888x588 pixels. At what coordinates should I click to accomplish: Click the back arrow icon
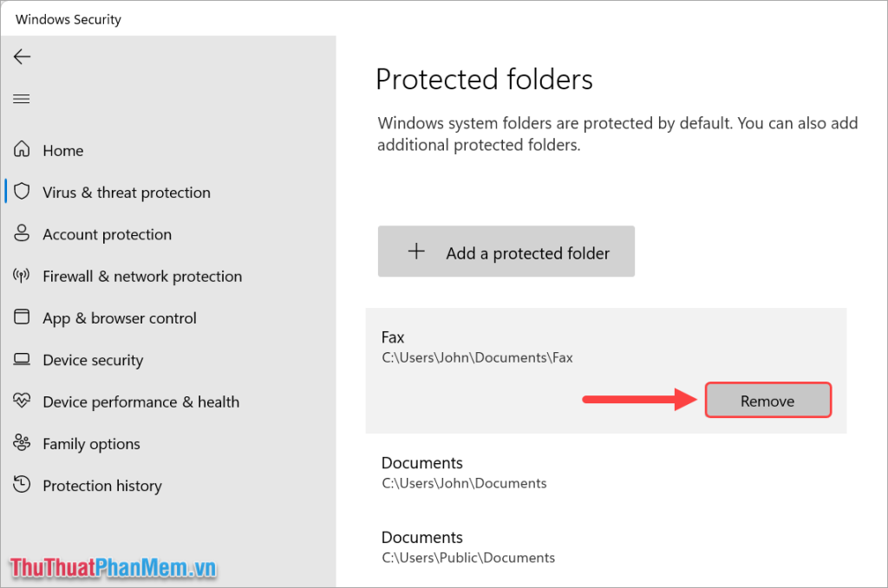click(22, 56)
